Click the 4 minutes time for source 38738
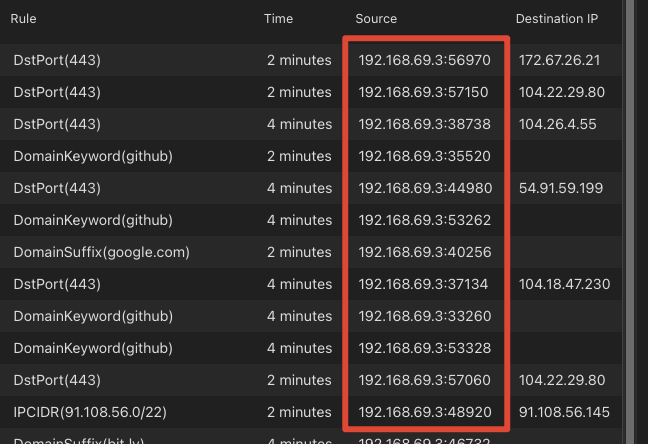 299,124
